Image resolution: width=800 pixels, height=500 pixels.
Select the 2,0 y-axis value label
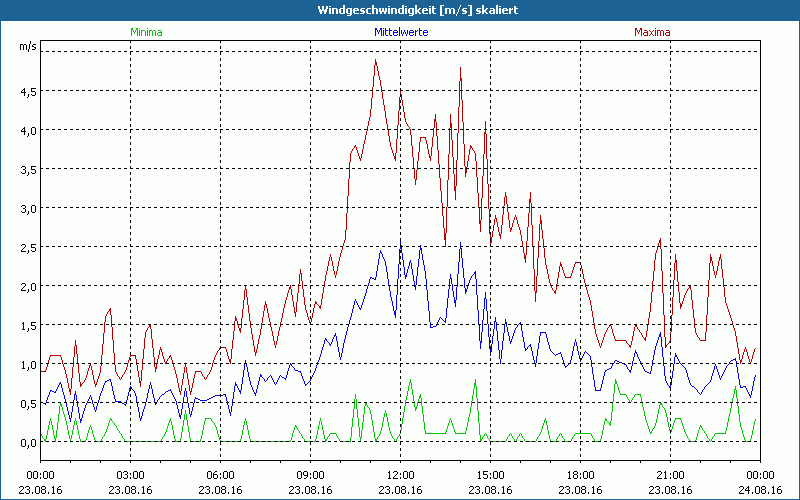(x=26, y=286)
